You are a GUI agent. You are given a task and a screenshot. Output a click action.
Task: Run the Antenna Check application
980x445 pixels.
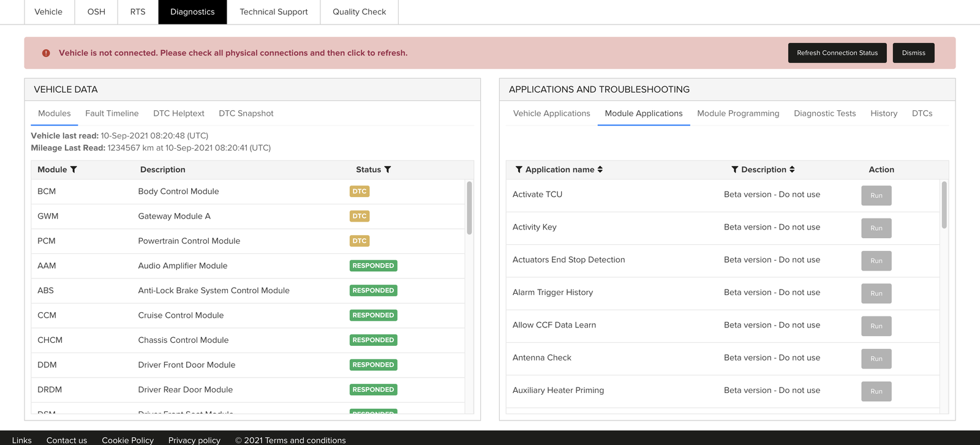tap(876, 359)
